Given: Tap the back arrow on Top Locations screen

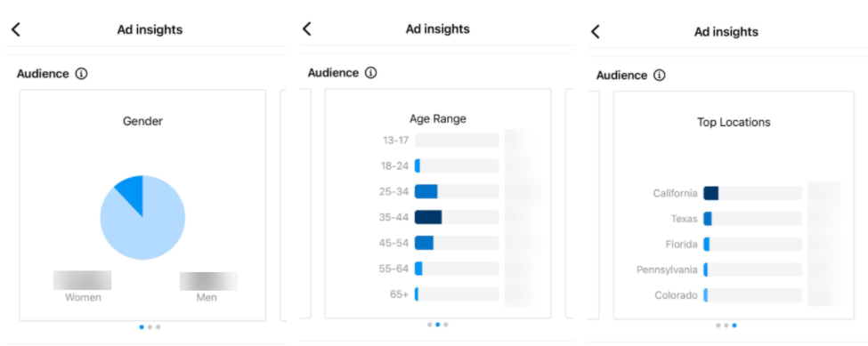Looking at the screenshot, I should (x=595, y=31).
